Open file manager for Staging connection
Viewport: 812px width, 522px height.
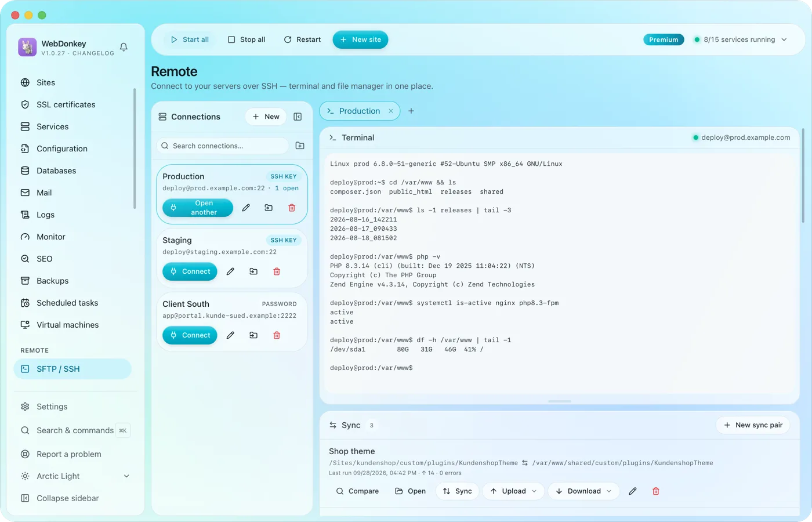click(253, 271)
